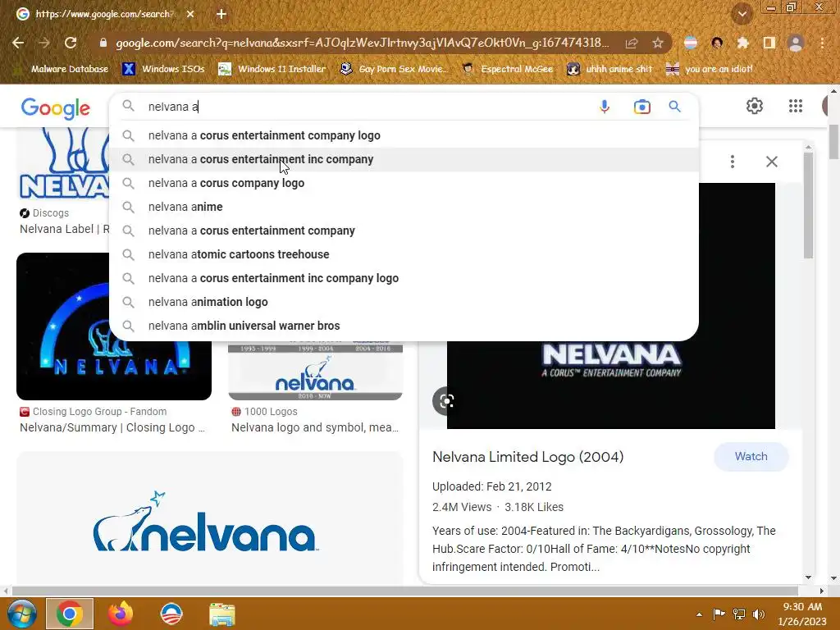Toggle the browser side panel
The image size is (840, 630).
click(769, 43)
